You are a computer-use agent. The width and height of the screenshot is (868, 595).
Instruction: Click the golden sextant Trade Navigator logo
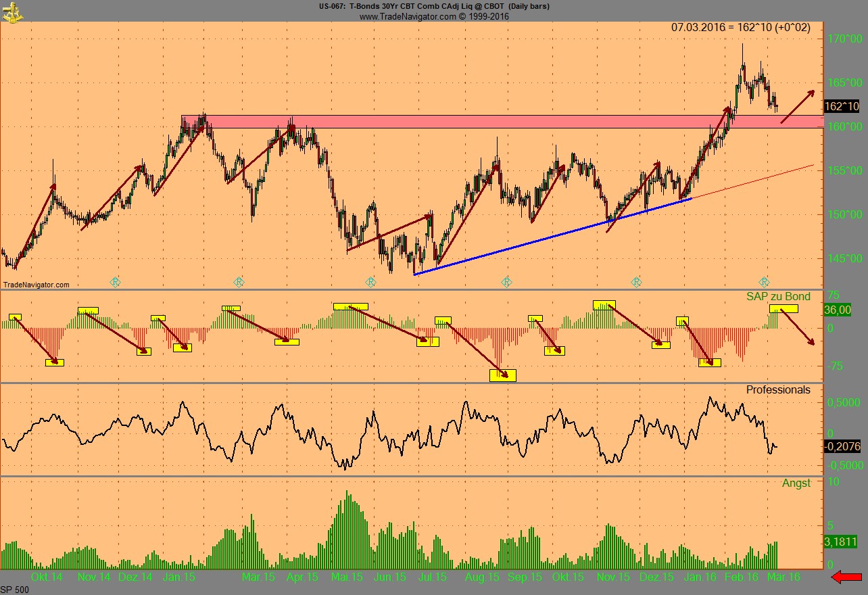click(14, 12)
